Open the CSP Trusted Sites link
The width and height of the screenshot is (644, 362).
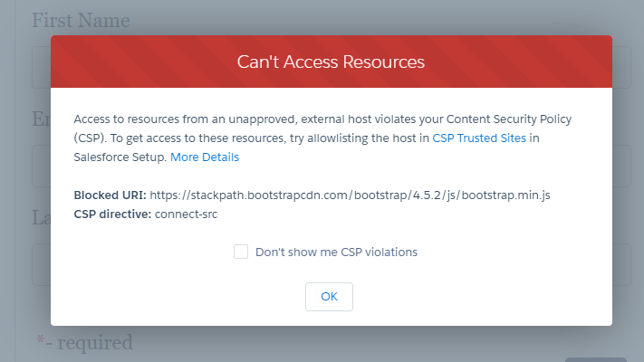(x=480, y=138)
